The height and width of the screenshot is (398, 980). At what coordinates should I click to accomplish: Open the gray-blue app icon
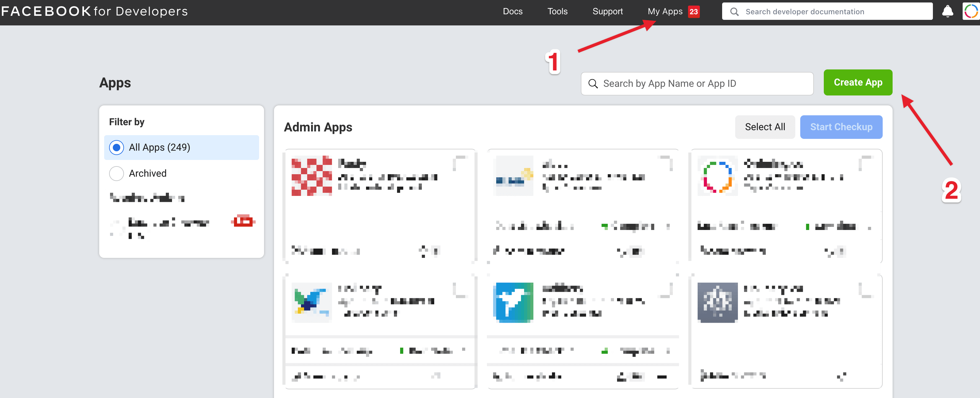[717, 303]
